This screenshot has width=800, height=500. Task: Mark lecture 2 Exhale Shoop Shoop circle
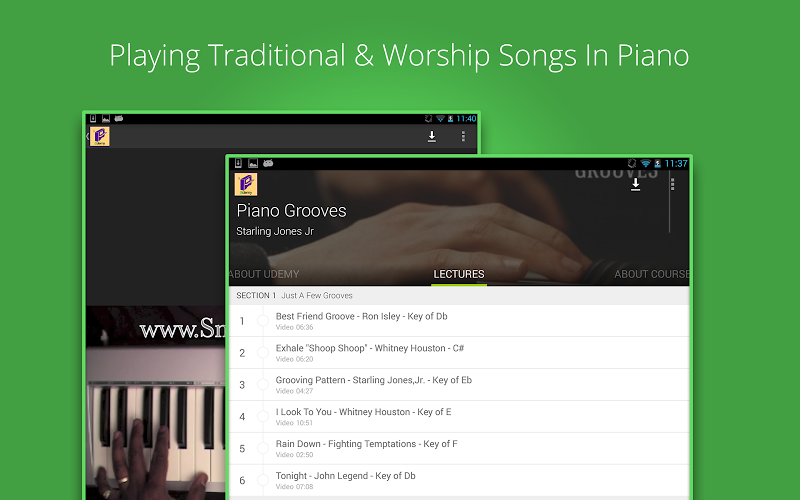point(263,353)
